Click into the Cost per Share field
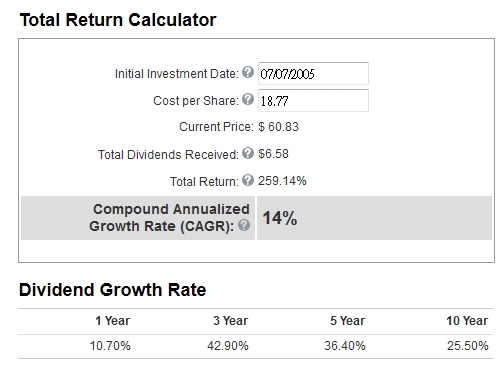Image resolution: width=504 pixels, height=365 pixels. click(313, 100)
